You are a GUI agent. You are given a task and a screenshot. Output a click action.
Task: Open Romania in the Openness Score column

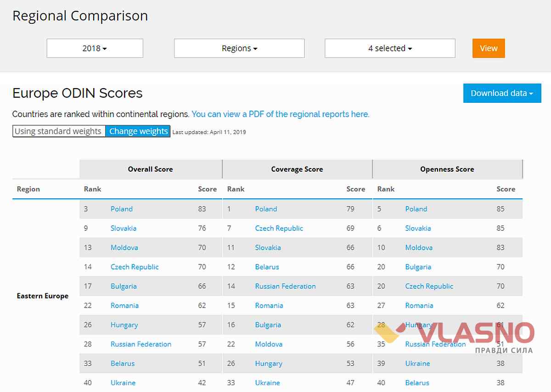click(x=419, y=305)
